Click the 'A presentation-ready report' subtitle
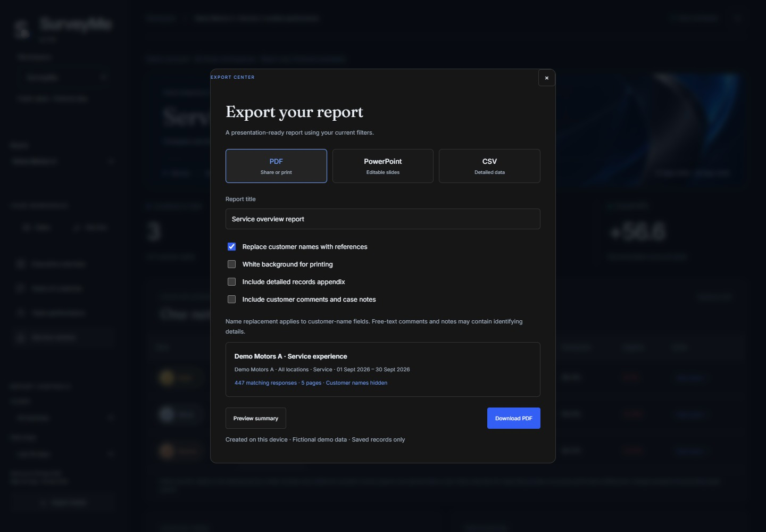 tap(299, 132)
